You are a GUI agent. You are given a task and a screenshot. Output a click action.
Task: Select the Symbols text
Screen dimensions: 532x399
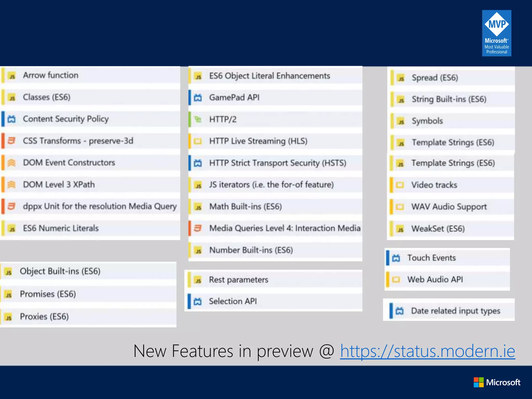tap(427, 121)
